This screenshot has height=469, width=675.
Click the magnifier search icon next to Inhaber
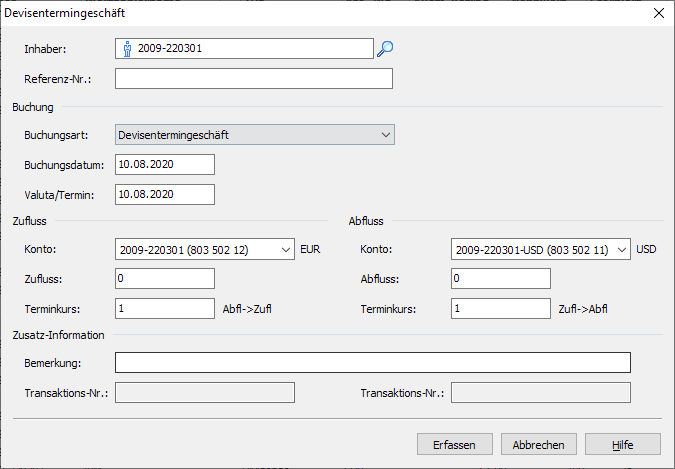tap(385, 48)
